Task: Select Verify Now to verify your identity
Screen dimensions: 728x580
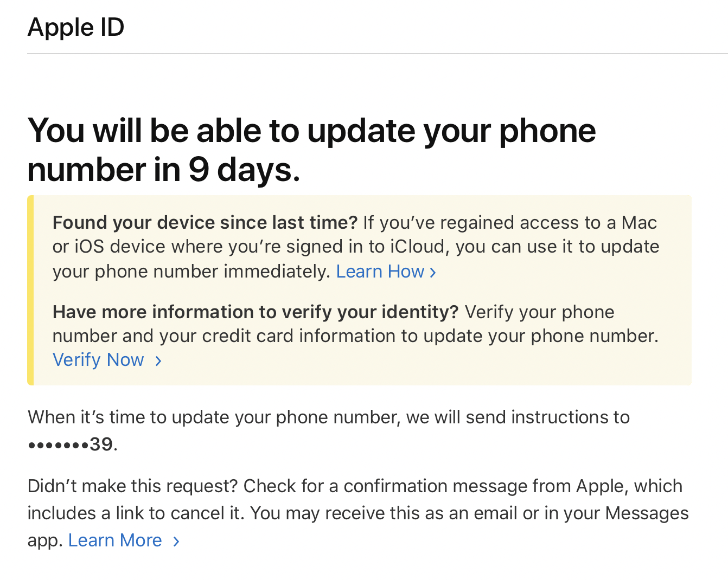Action: click(x=98, y=359)
